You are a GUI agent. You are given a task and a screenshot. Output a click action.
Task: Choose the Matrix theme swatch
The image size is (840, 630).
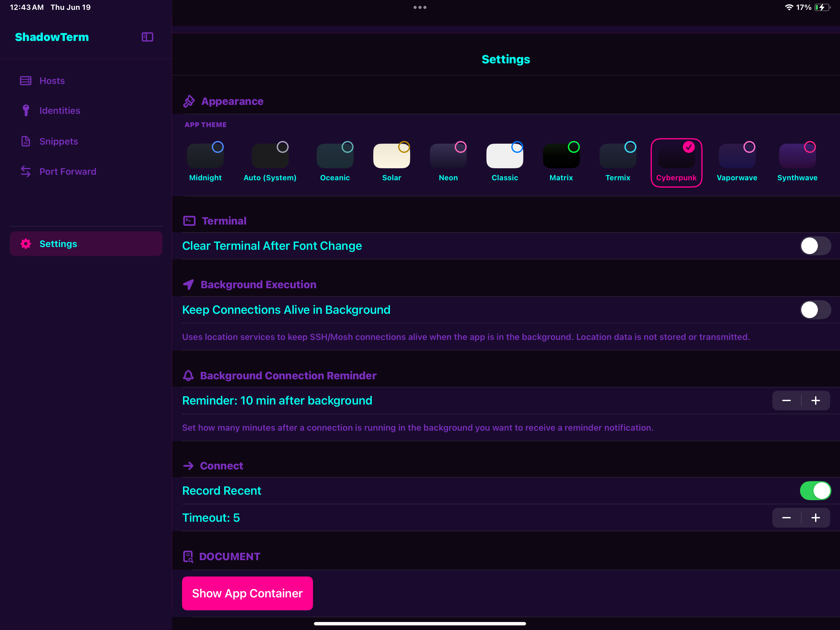(561, 156)
